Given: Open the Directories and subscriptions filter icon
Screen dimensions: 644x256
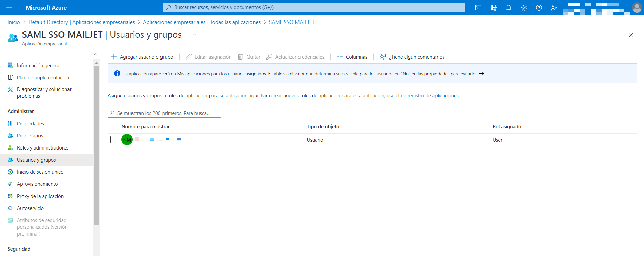Looking at the screenshot, I should click(494, 8).
